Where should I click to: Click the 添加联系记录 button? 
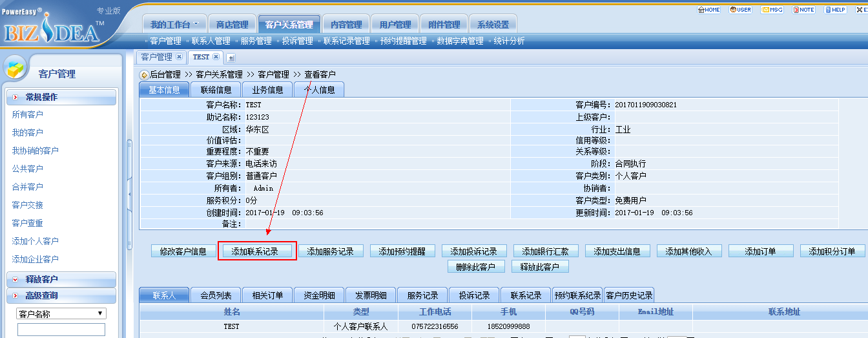[x=257, y=251]
